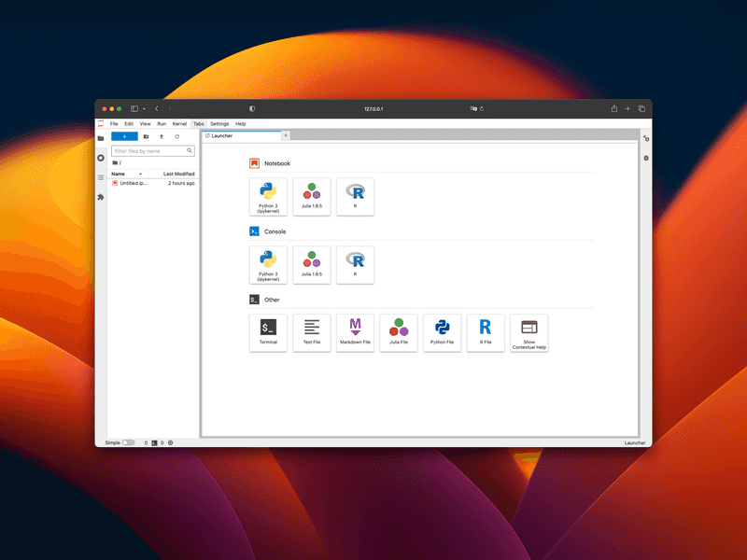
Task: Open the Settings menu
Action: (x=219, y=124)
